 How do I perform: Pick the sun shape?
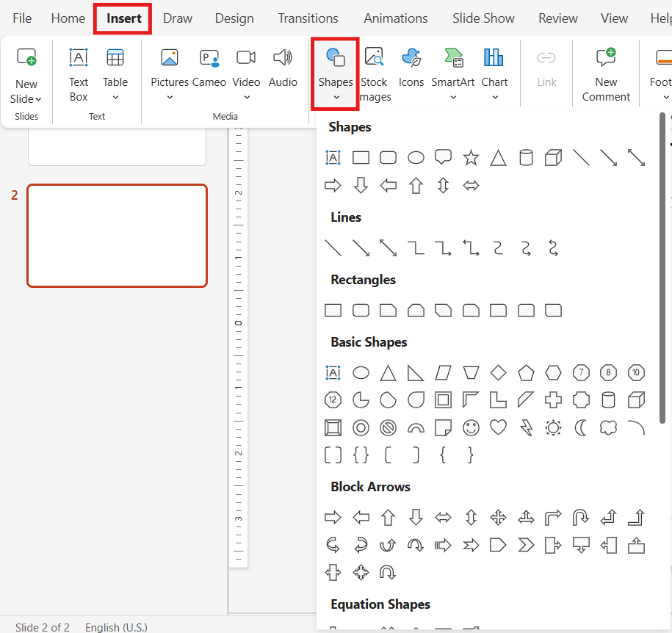(553, 427)
